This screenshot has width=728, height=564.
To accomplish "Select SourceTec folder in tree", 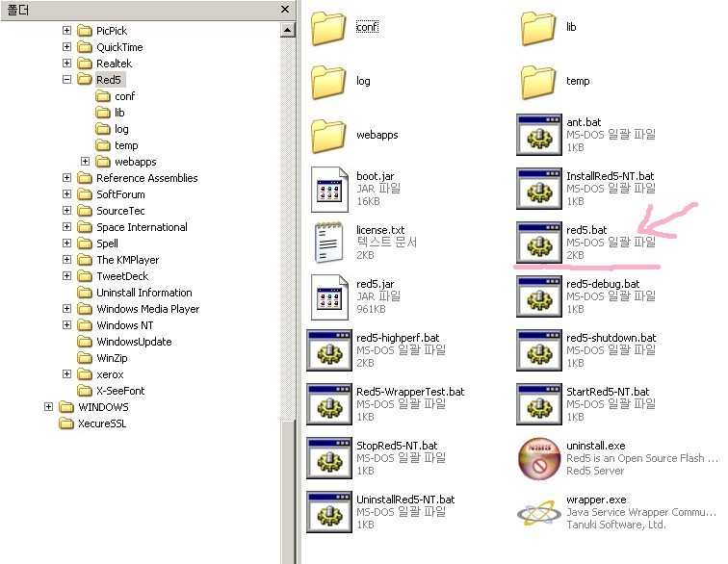I will pos(120,211).
